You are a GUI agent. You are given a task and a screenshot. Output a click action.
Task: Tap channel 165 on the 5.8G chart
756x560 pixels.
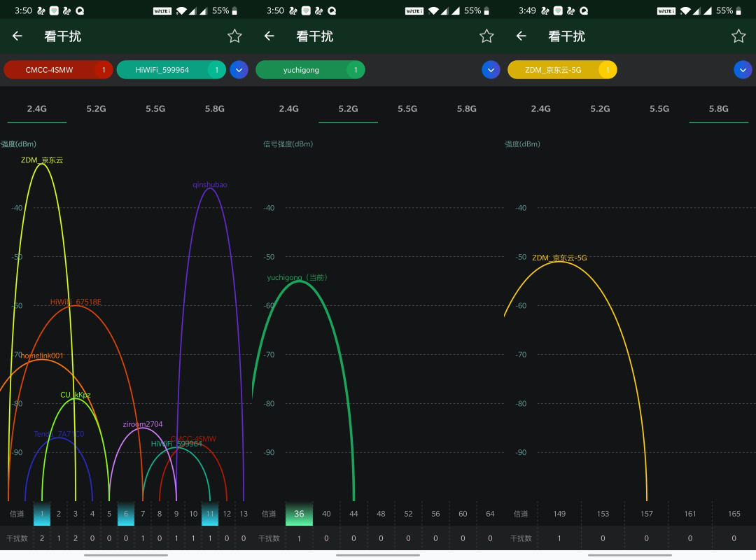tap(734, 514)
